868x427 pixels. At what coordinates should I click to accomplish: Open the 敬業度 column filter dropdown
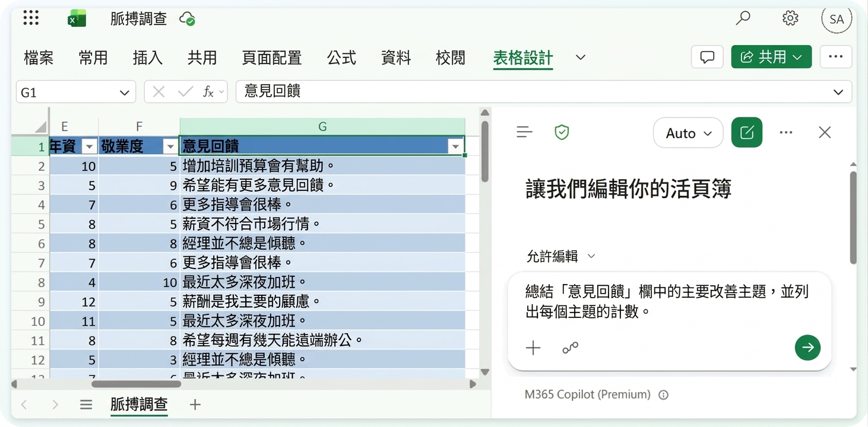(x=170, y=146)
